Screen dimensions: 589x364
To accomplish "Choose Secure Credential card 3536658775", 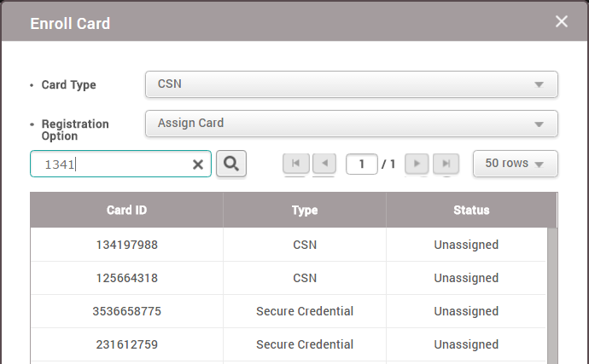I will [x=126, y=311].
